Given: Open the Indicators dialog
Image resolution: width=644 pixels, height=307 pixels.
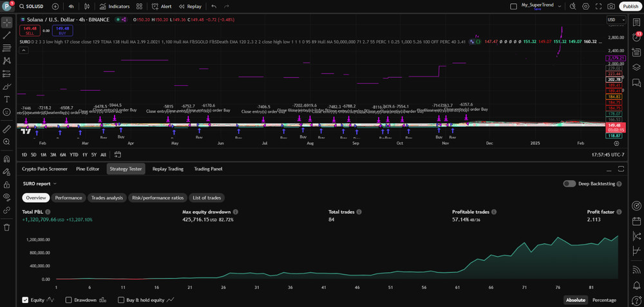Looking at the screenshot, I should (x=114, y=6).
